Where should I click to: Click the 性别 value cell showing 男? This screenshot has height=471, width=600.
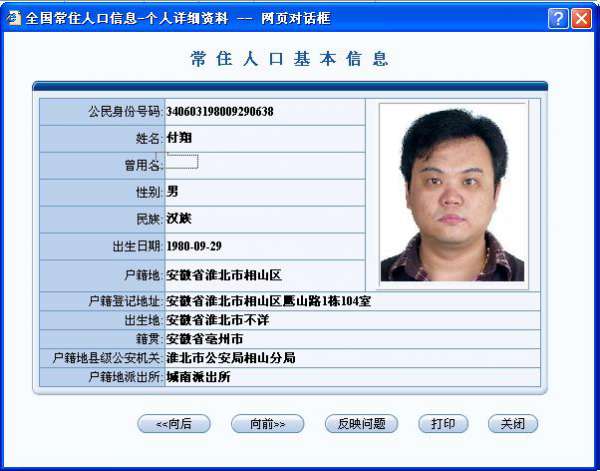point(265,192)
